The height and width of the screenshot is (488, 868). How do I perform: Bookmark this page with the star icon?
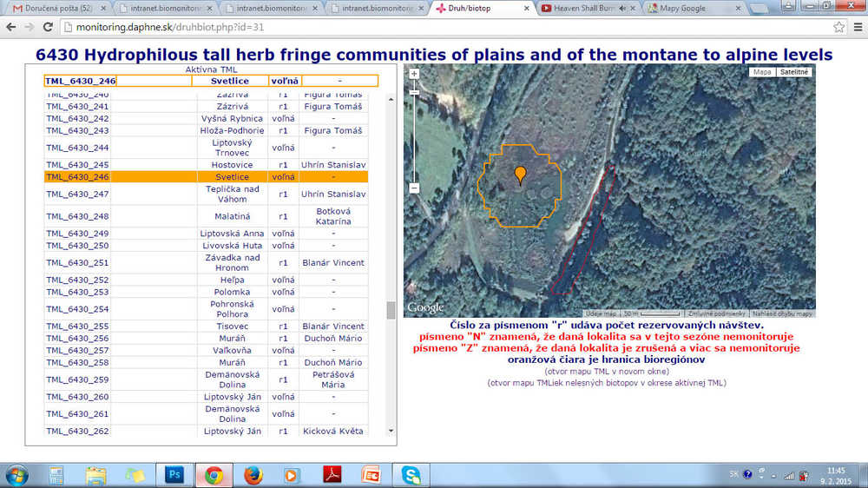[x=838, y=27]
